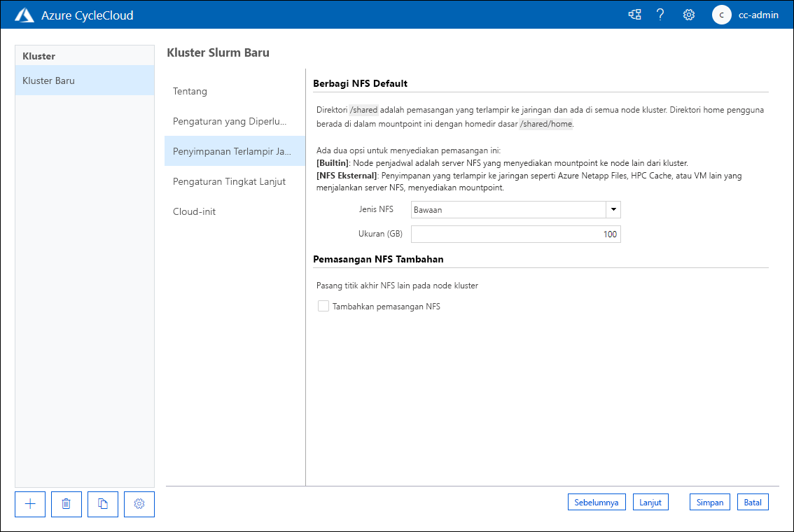Open CycleCloud help with the question mark icon

pos(660,14)
